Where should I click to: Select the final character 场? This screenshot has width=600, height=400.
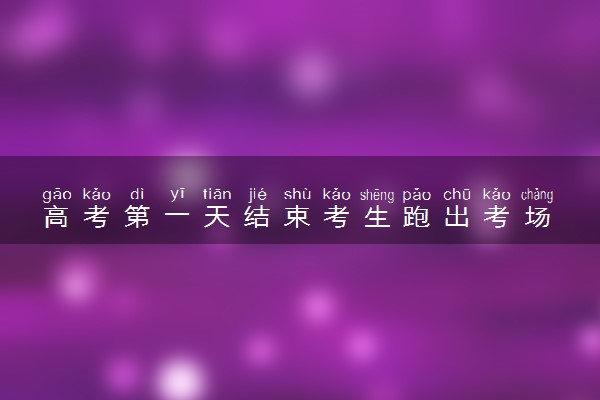pyautogui.click(x=537, y=217)
